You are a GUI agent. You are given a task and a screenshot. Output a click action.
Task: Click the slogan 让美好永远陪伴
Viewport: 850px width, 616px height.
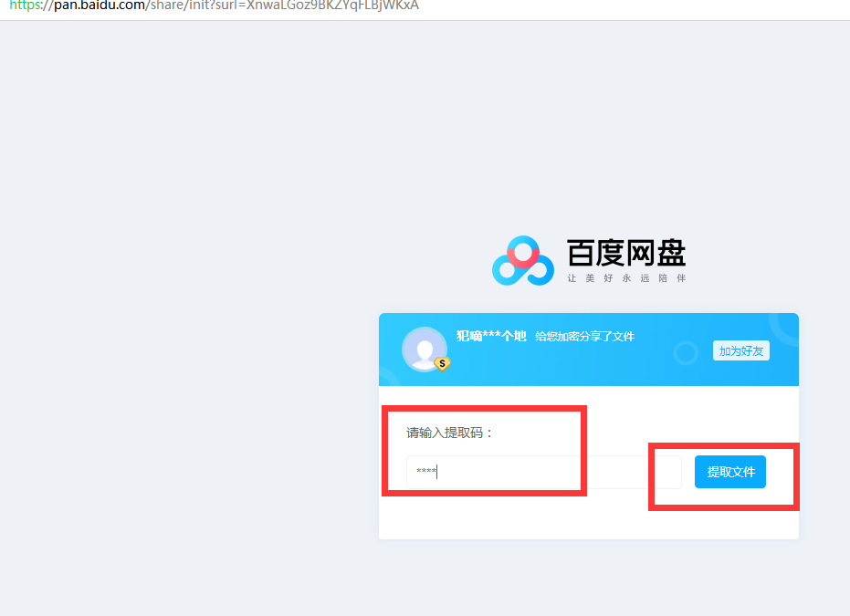coord(626,278)
